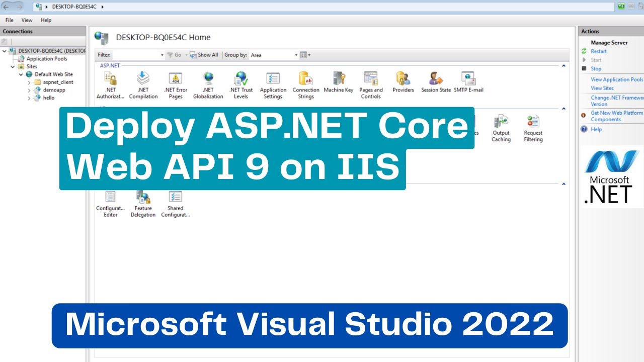Click the green Restart server icon
This screenshot has width=644, height=362.
click(584, 51)
